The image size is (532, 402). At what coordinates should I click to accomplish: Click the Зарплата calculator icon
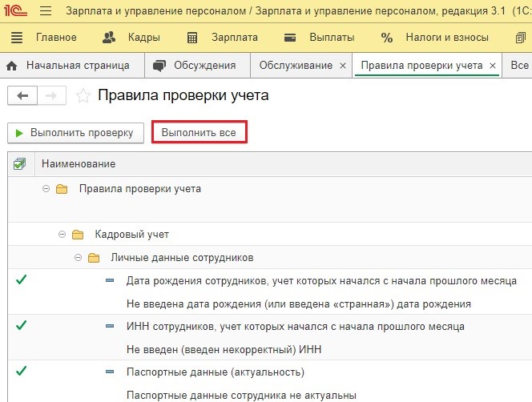click(x=192, y=38)
